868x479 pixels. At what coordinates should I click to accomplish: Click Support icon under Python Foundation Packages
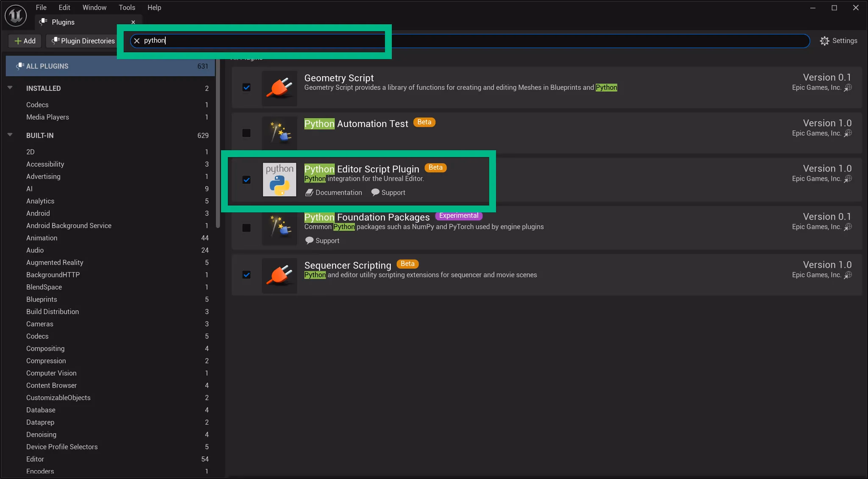310,240
